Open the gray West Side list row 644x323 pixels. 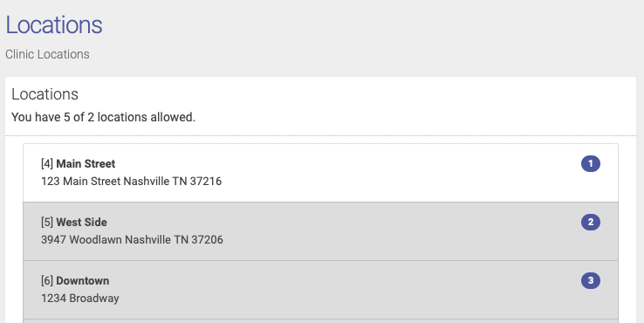tap(321, 231)
